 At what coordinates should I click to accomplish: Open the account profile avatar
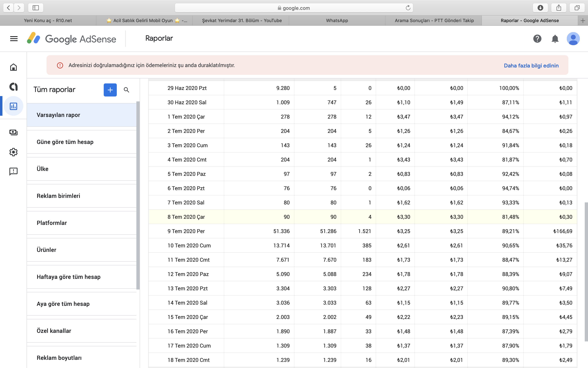click(573, 39)
